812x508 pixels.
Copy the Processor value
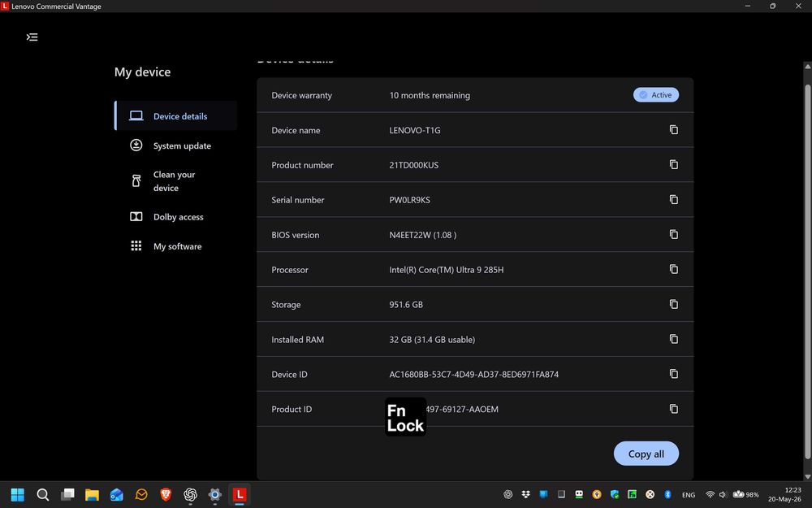pos(673,269)
